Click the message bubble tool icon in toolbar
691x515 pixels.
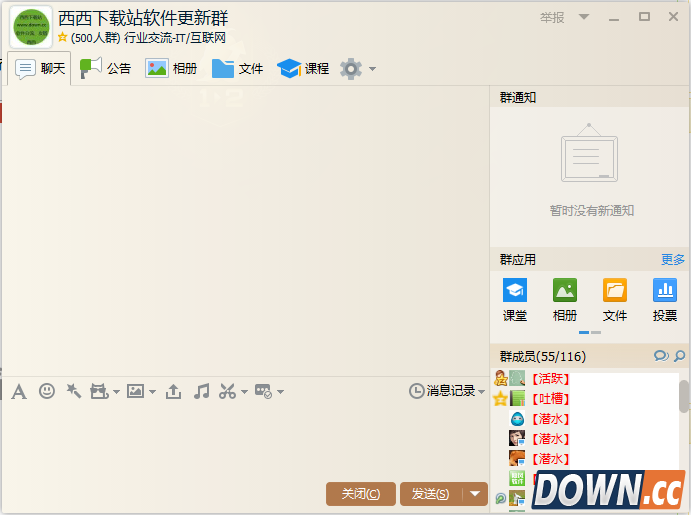click(x=264, y=391)
